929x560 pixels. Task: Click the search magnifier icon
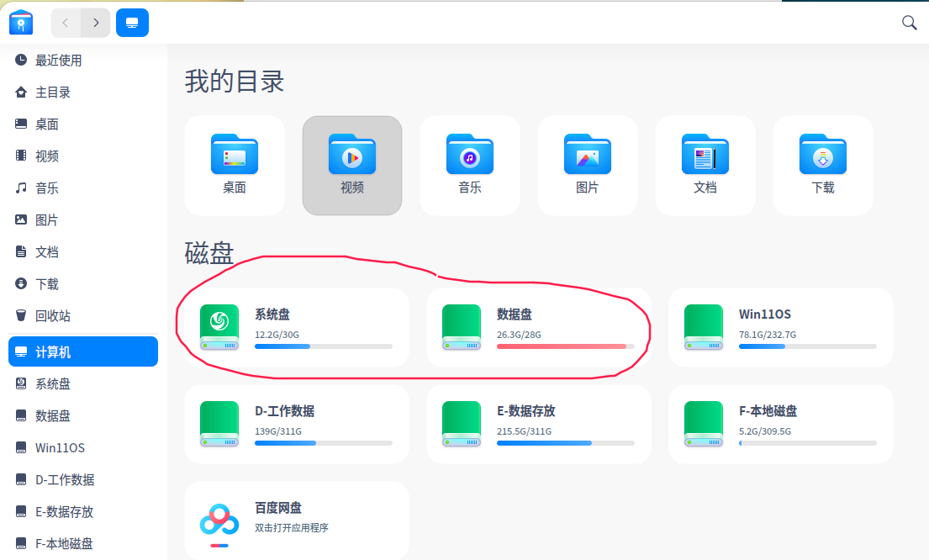click(909, 23)
